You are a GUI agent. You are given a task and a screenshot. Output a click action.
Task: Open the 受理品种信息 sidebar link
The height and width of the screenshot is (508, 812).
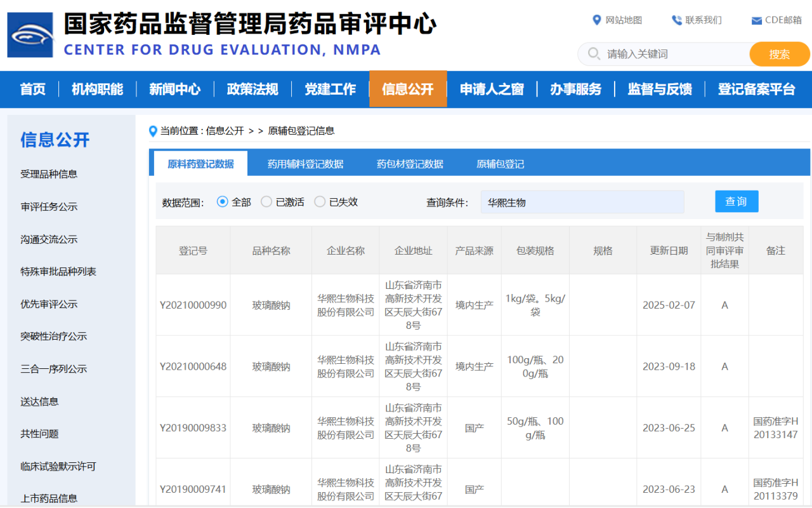tap(49, 174)
